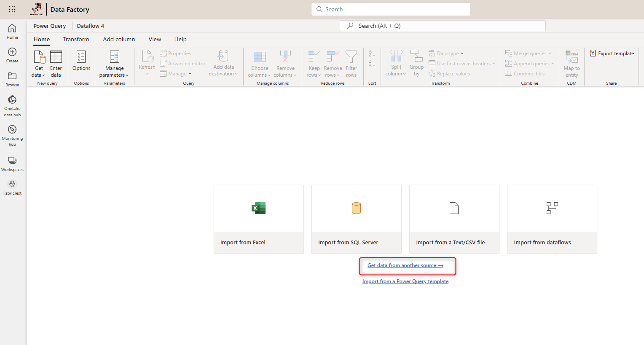Choose the Import from SQL Server tile
This screenshot has width=644, height=345.
coord(356,219)
